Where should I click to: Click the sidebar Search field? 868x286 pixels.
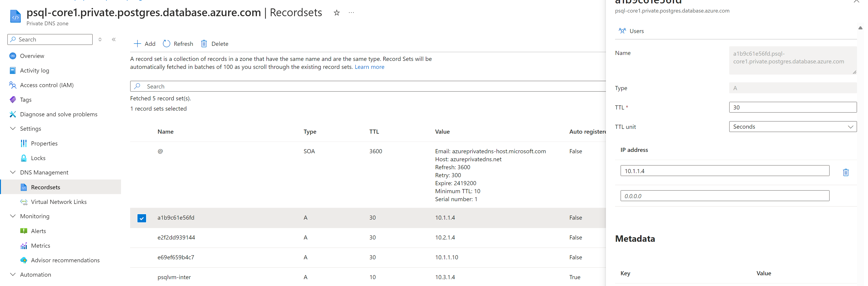coord(50,39)
